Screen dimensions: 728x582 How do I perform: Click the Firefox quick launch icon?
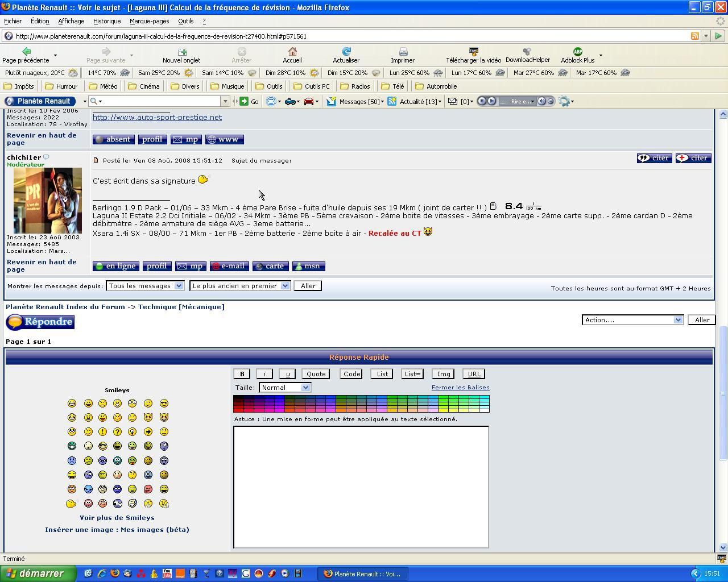[114, 573]
